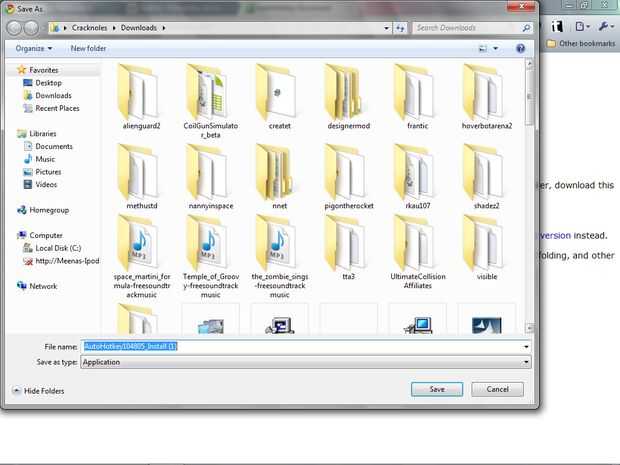Screen dimensions: 620x465
Task: Expand the view options dropdown arrow
Action: coord(495,49)
